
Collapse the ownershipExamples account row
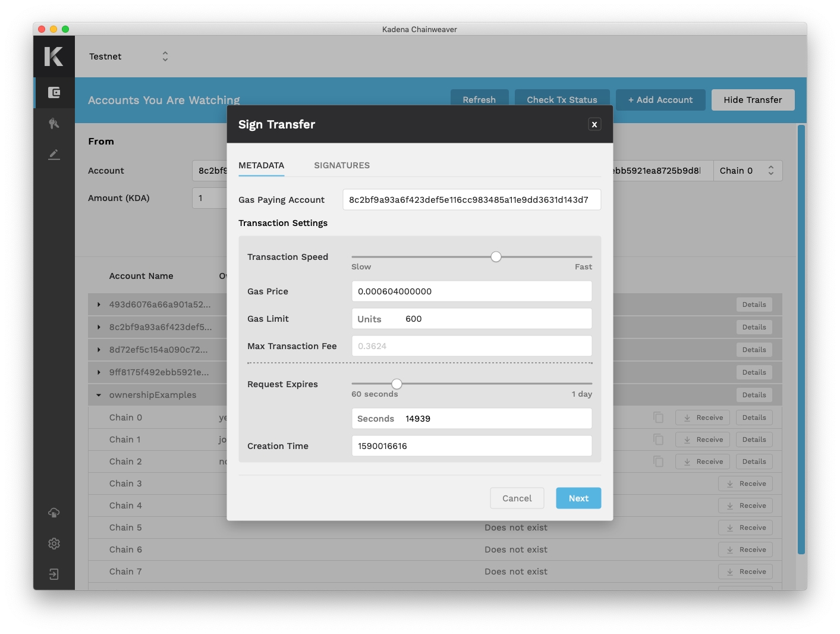click(99, 395)
